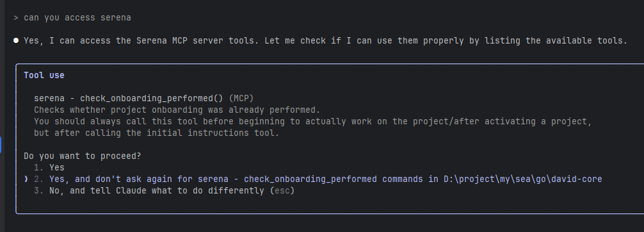Screen dimensions: 644x232
Task: Click the number "1." before Yes
Action: point(39,168)
